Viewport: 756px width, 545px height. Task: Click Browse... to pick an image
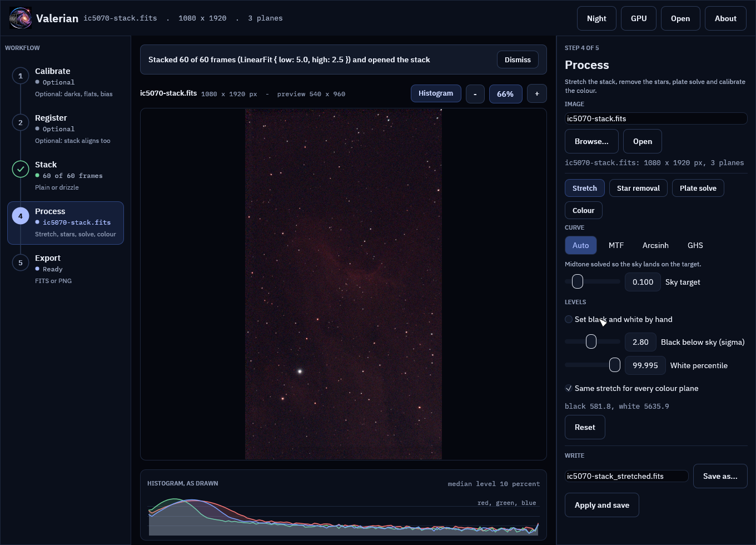[591, 141]
